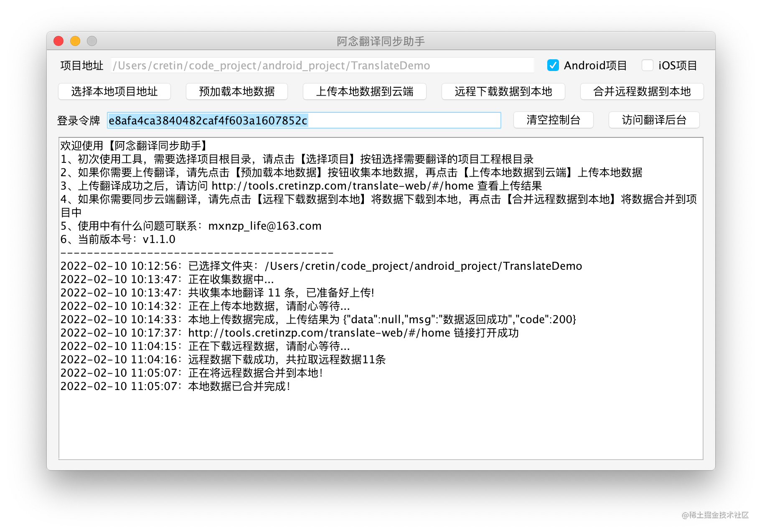The image size is (762, 532).
Task: Click log line 正在收集数据中...
Action: coord(167,279)
